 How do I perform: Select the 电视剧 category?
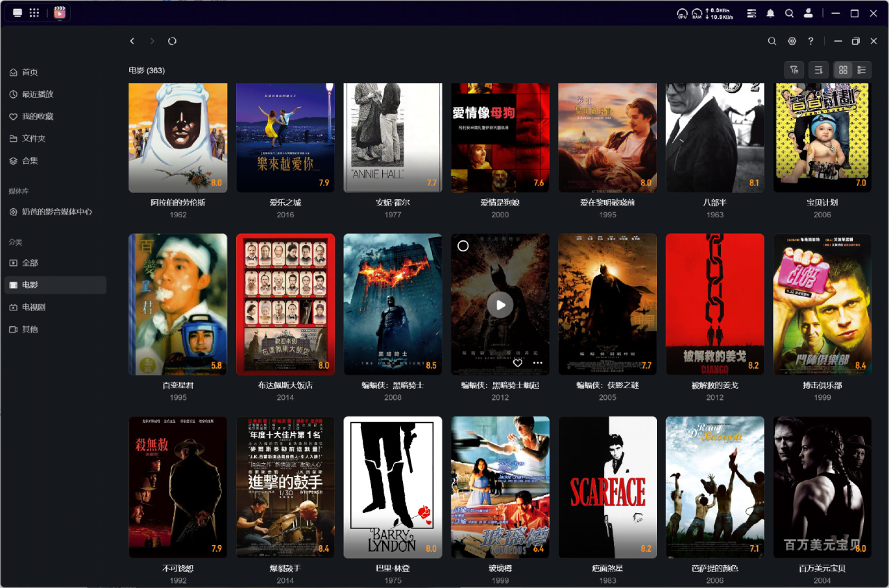[55, 307]
